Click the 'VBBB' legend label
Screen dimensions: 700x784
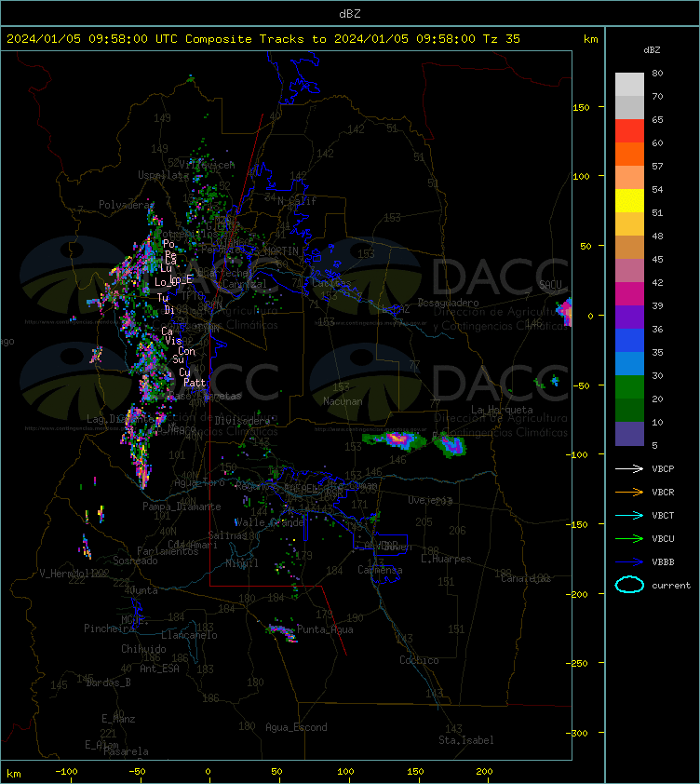click(663, 562)
